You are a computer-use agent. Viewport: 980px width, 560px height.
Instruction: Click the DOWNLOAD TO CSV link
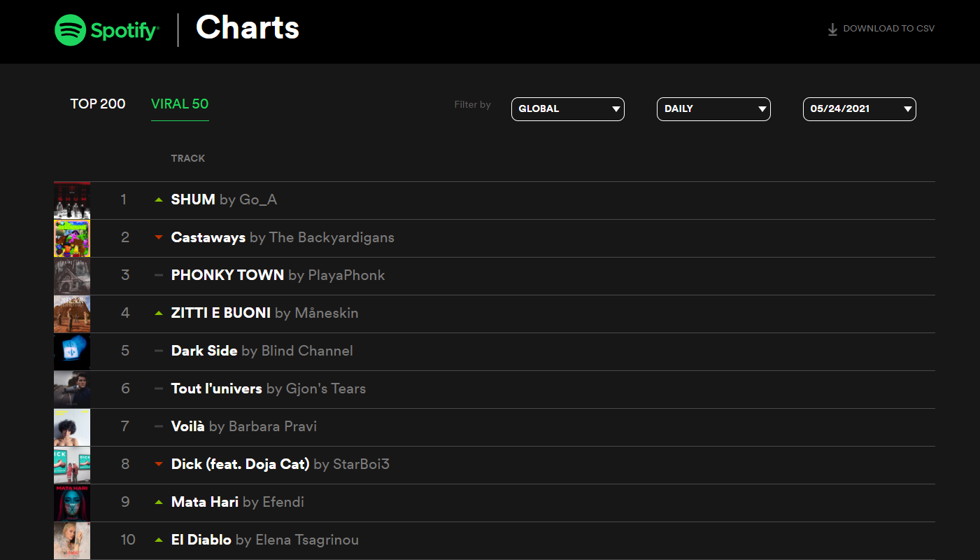[x=888, y=29]
